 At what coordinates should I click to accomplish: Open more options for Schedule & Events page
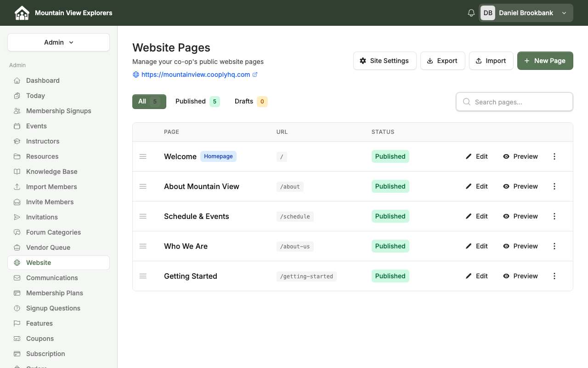coord(554,216)
